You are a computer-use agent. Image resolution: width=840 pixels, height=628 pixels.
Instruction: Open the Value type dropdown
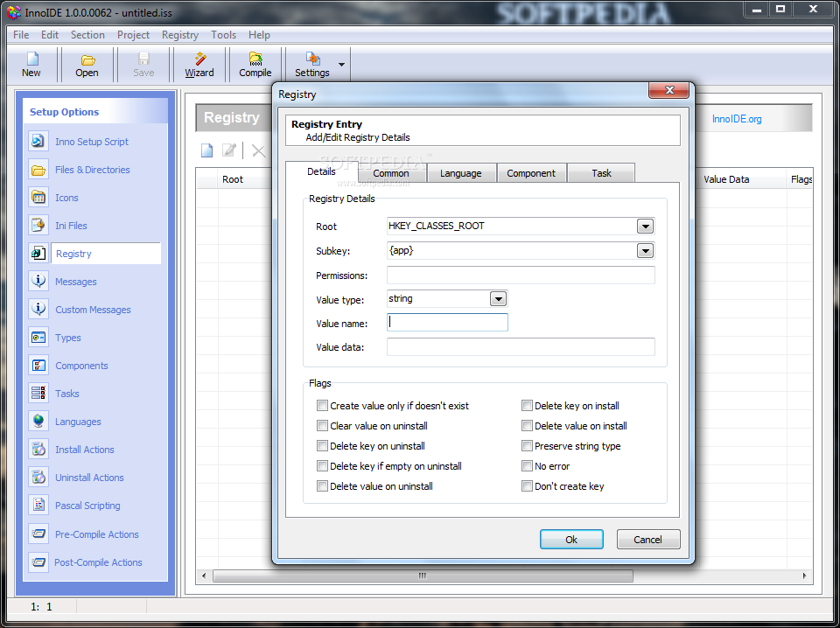pyautogui.click(x=498, y=299)
